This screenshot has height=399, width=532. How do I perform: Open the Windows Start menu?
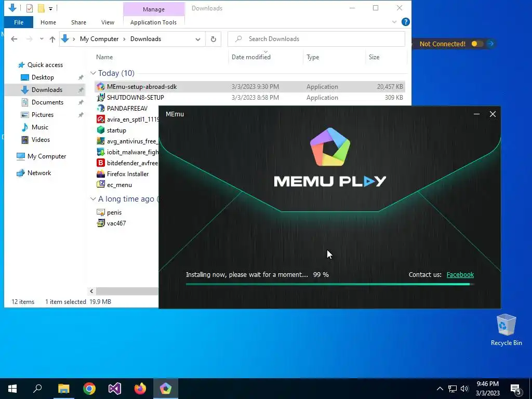(x=12, y=389)
